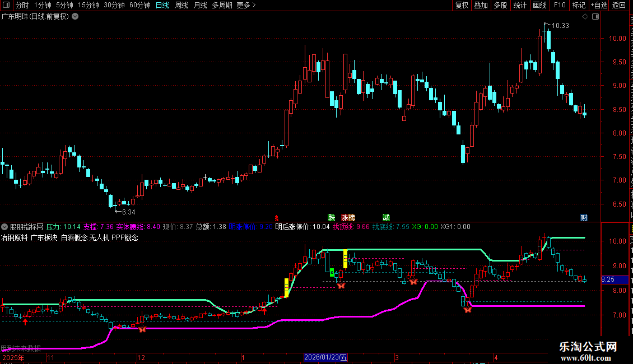Click the diamond icon above chart
Viewport: 633px width, 364px height.
point(585,17)
